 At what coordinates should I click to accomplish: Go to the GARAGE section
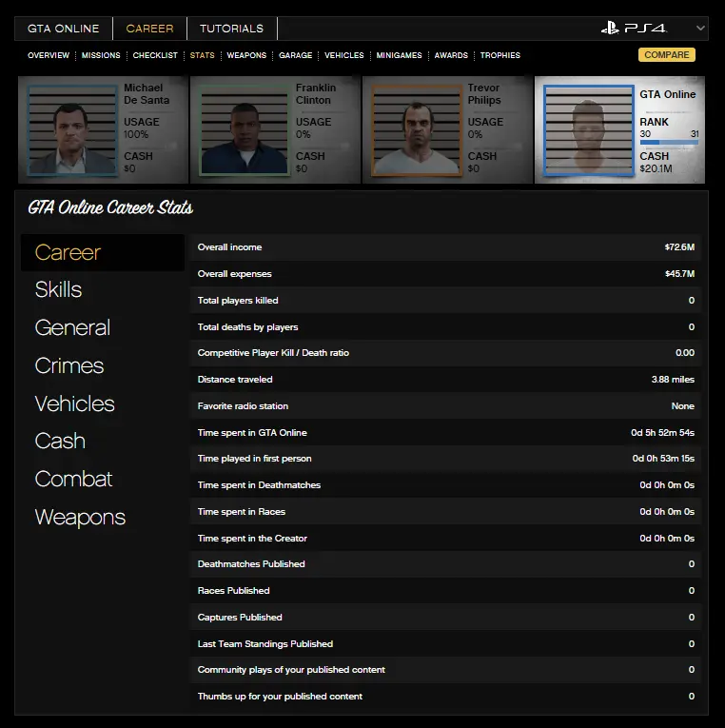point(295,55)
